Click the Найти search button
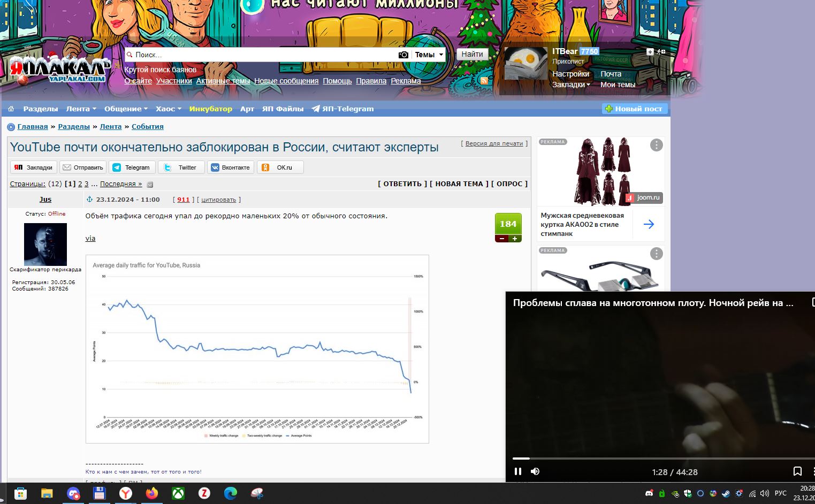This screenshot has width=815, height=504. (x=472, y=54)
